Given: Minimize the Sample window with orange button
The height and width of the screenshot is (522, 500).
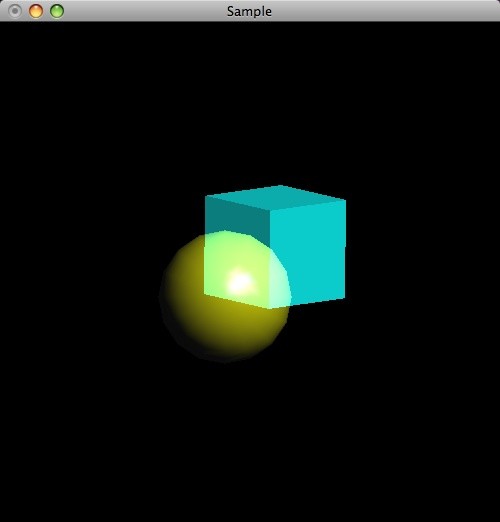Looking at the screenshot, I should (x=36, y=11).
